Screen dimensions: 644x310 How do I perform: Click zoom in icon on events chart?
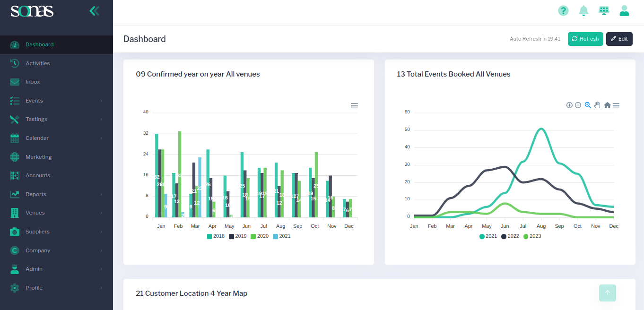coord(569,105)
